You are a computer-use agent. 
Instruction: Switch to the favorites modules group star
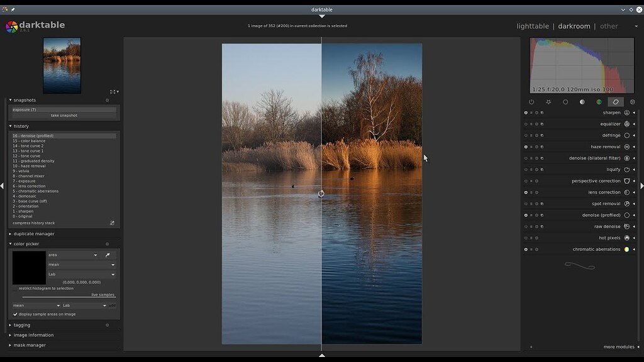[548, 101]
